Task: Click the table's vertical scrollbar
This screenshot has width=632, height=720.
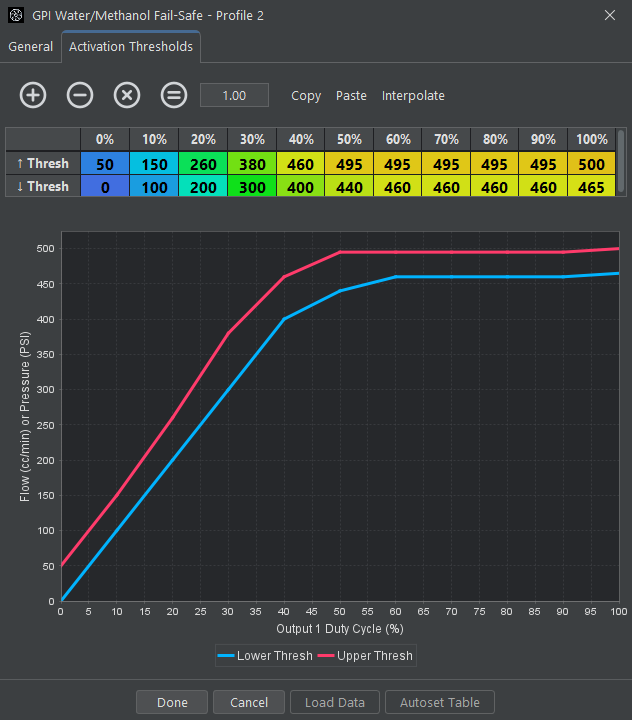Action: 621,161
